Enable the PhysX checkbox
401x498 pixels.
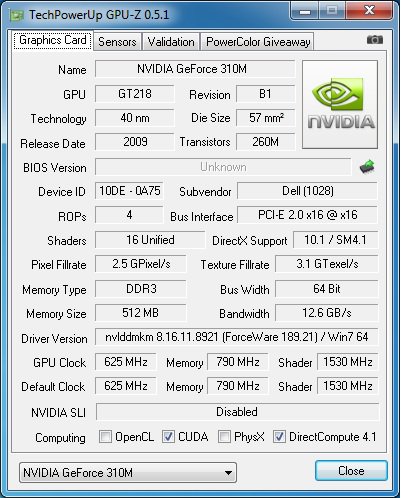click(x=224, y=436)
